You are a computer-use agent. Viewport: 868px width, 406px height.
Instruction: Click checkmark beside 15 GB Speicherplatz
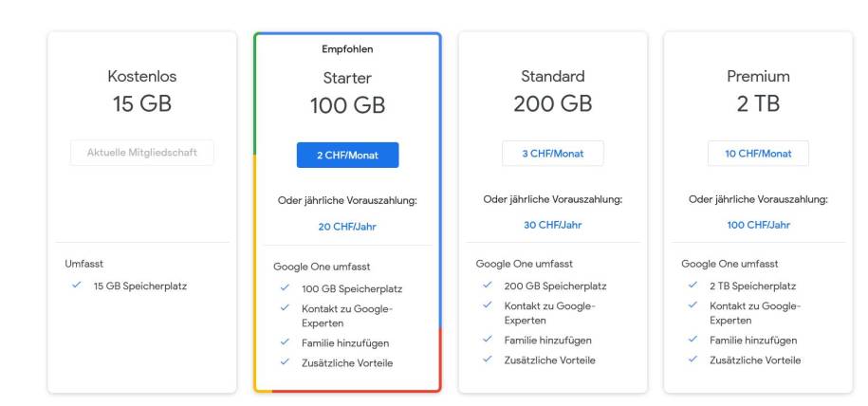[x=77, y=286]
